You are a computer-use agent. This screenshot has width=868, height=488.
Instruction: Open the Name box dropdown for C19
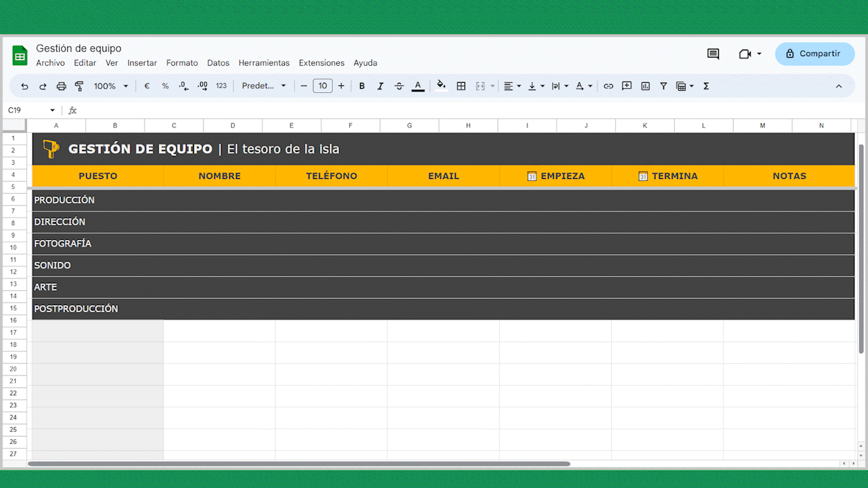click(x=52, y=110)
